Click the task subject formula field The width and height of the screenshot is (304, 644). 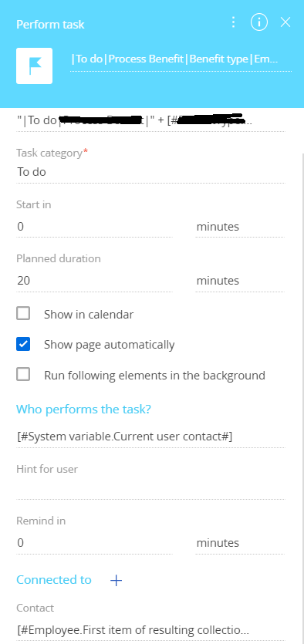[150, 120]
